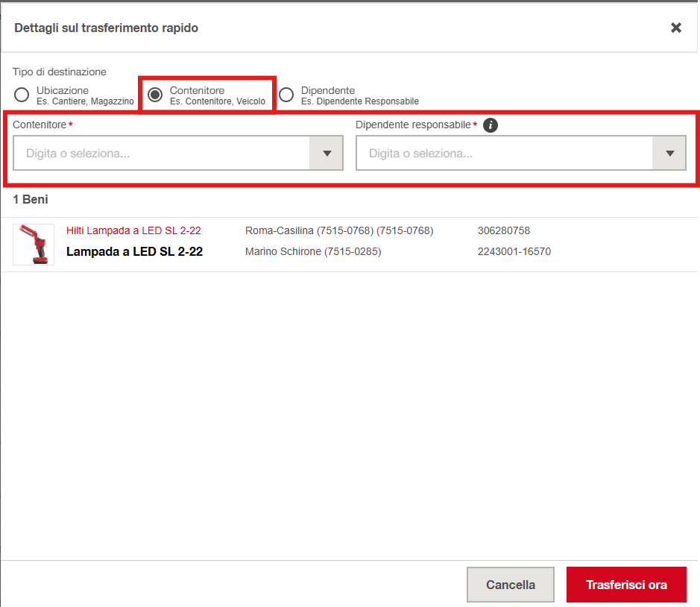Confirm with the Trasferisci ora button

click(625, 585)
